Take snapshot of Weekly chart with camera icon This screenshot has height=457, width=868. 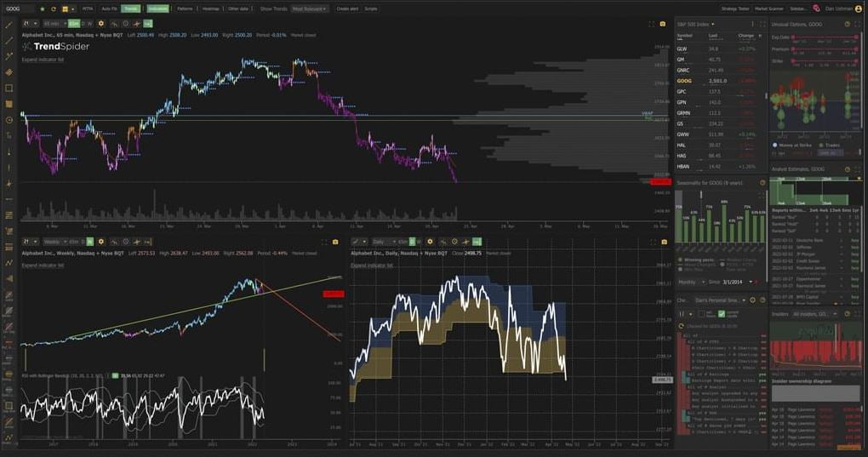335,242
